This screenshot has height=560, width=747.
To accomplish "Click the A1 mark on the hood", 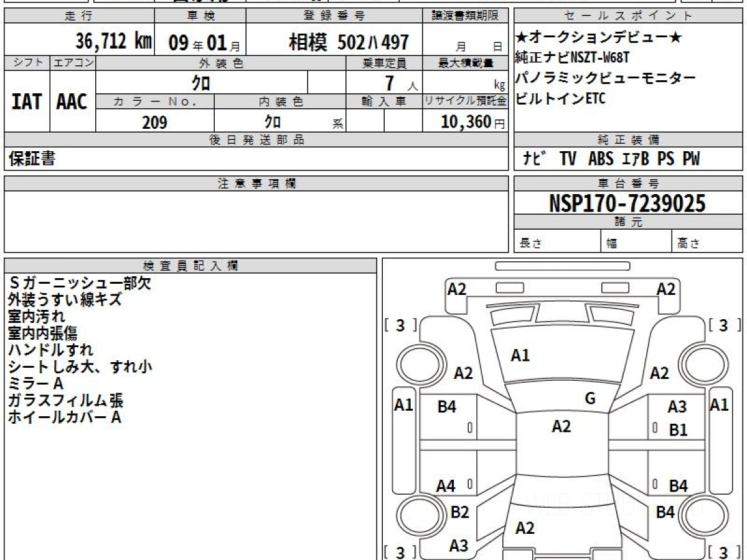I will (520, 355).
